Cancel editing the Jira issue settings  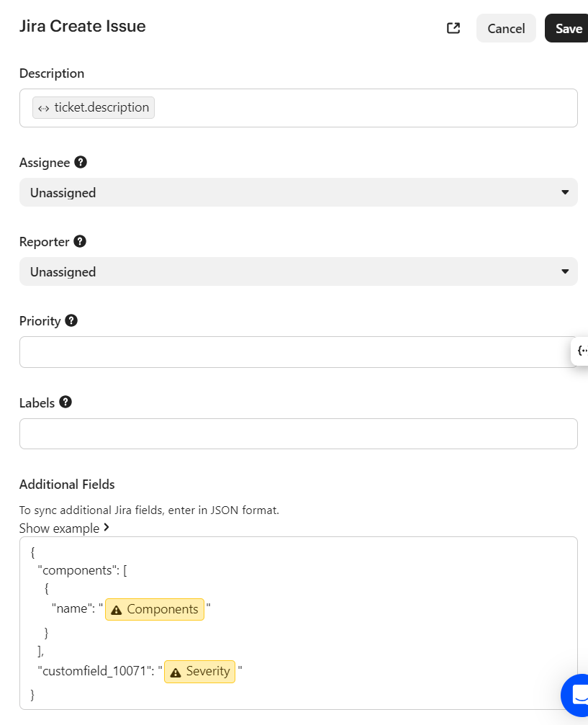[505, 28]
